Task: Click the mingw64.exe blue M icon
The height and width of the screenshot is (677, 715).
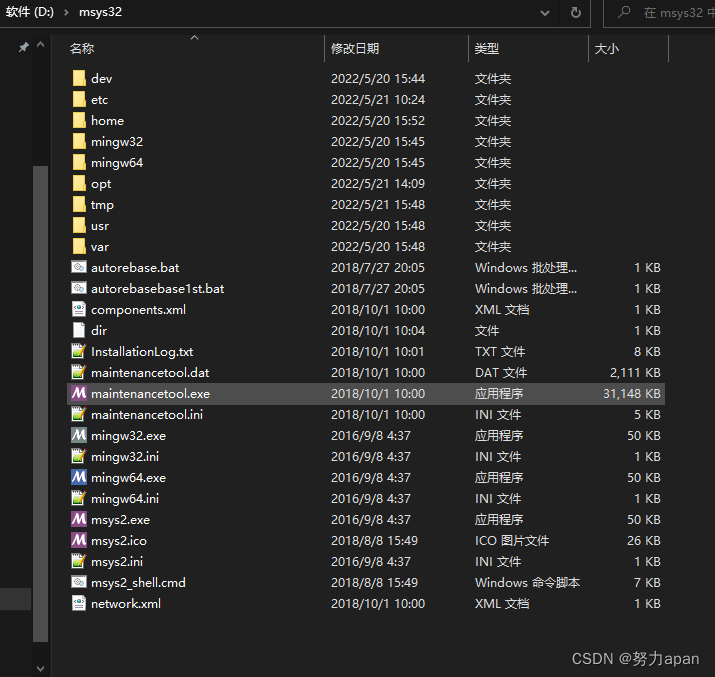Action: coord(79,477)
